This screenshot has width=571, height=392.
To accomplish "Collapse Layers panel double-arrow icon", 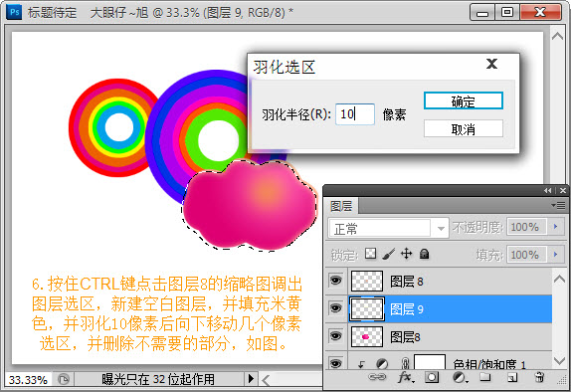I will (x=547, y=191).
